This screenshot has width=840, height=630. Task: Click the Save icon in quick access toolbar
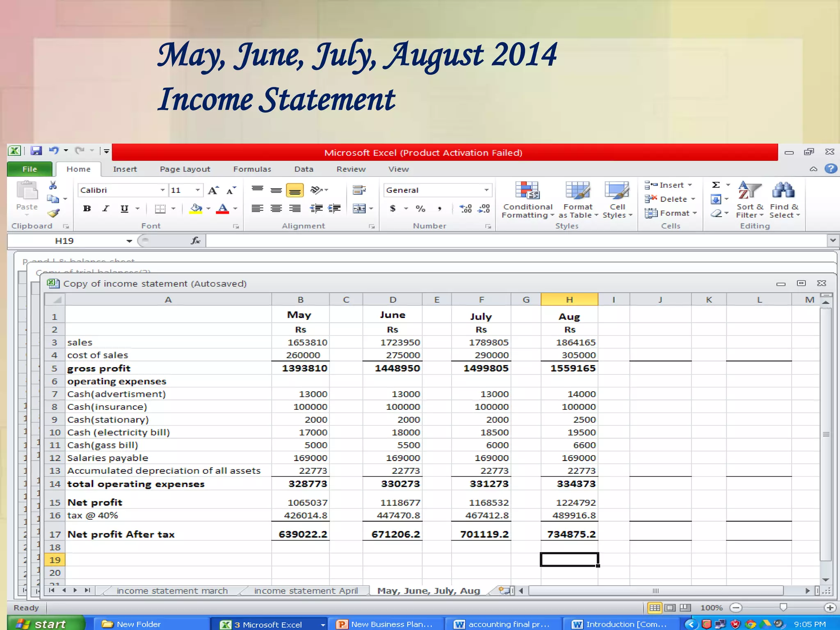(x=36, y=151)
